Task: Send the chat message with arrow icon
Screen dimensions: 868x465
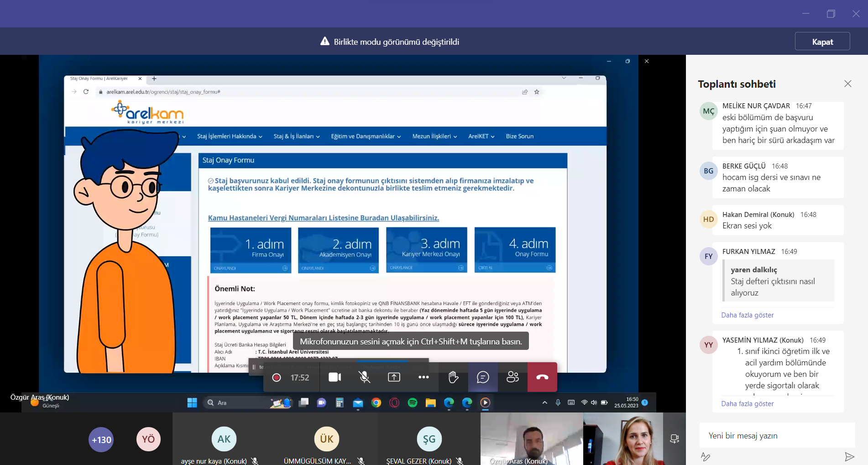Action: click(x=849, y=456)
